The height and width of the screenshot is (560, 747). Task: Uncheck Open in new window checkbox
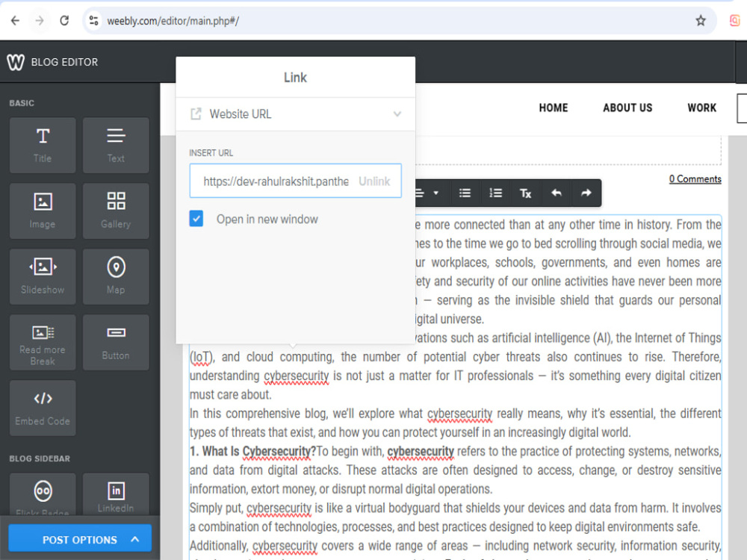pyautogui.click(x=196, y=219)
